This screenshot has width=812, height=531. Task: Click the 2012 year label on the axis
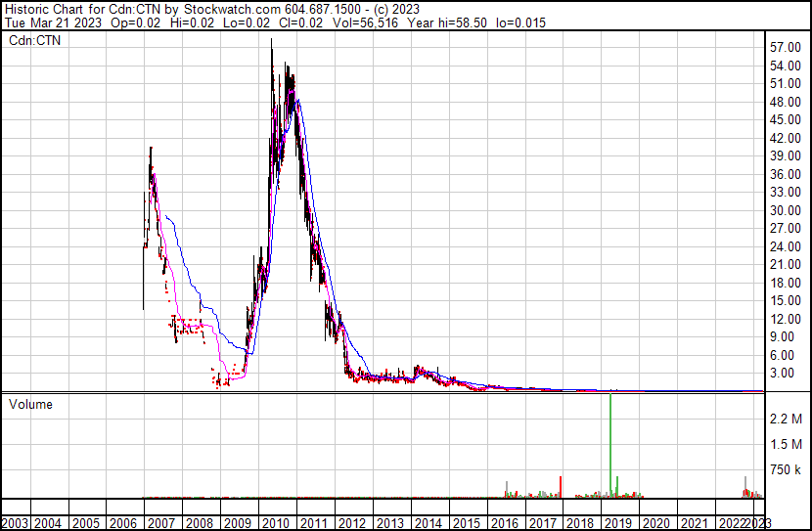pos(354,523)
